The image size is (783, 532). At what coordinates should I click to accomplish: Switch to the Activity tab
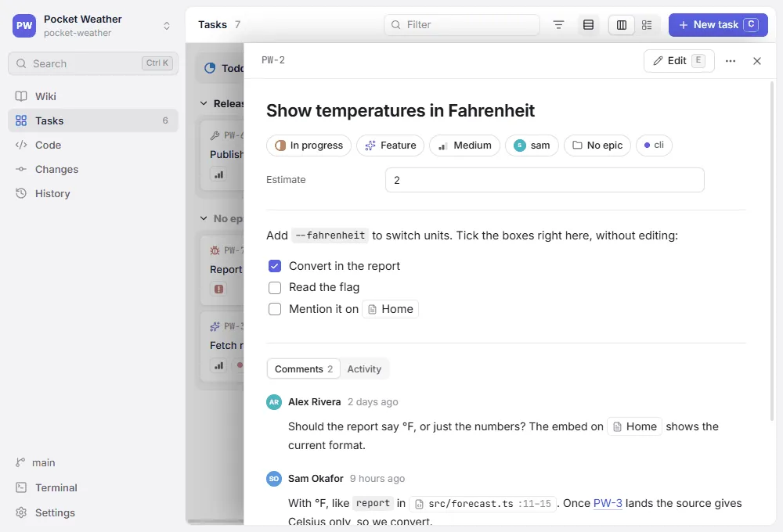coord(364,368)
